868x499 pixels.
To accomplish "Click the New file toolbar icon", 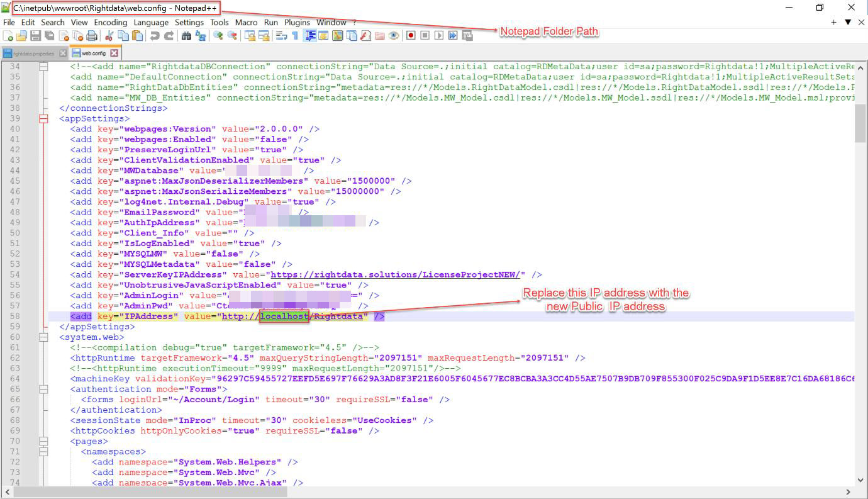I will [x=8, y=36].
